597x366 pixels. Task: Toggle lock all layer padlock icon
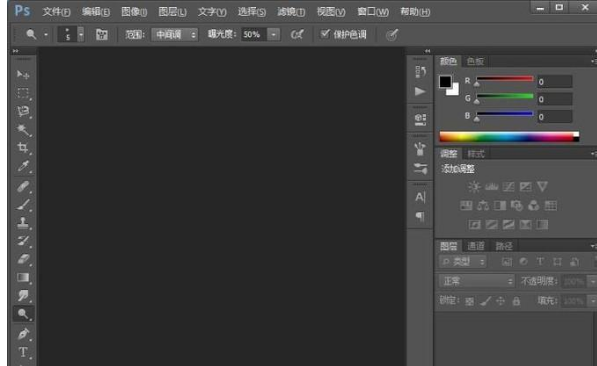pos(516,301)
